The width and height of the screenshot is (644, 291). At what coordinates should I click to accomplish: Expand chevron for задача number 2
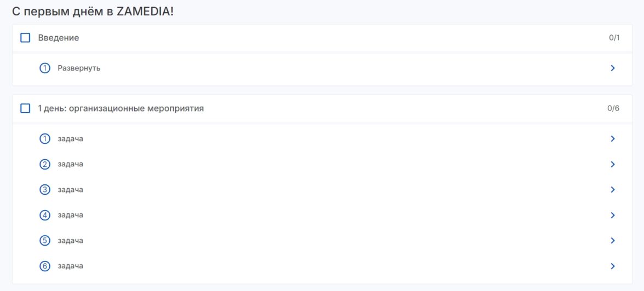coord(613,164)
